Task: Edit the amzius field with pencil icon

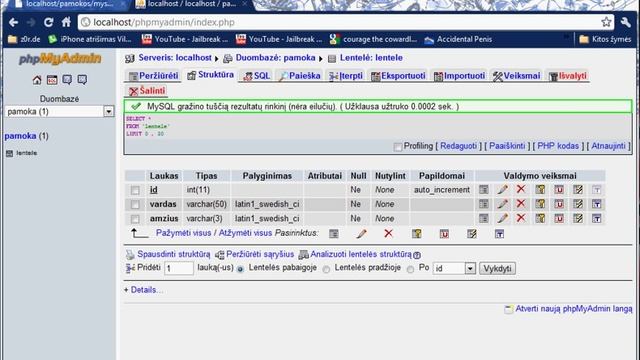Action: pos(502,218)
